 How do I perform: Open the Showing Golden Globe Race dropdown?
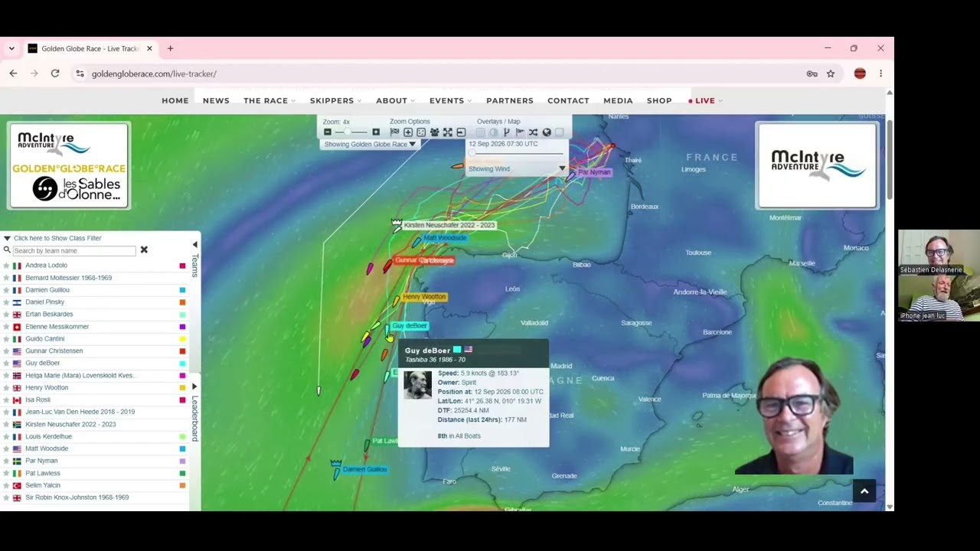pos(370,144)
